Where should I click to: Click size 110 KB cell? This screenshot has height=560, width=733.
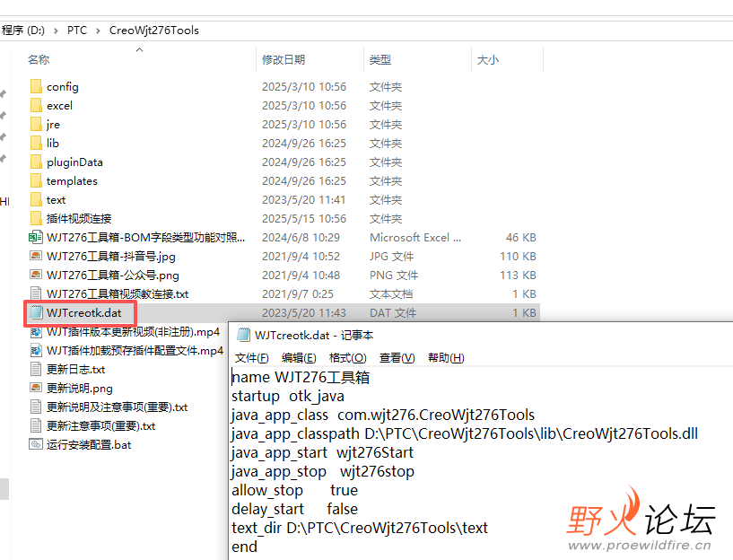(518, 256)
